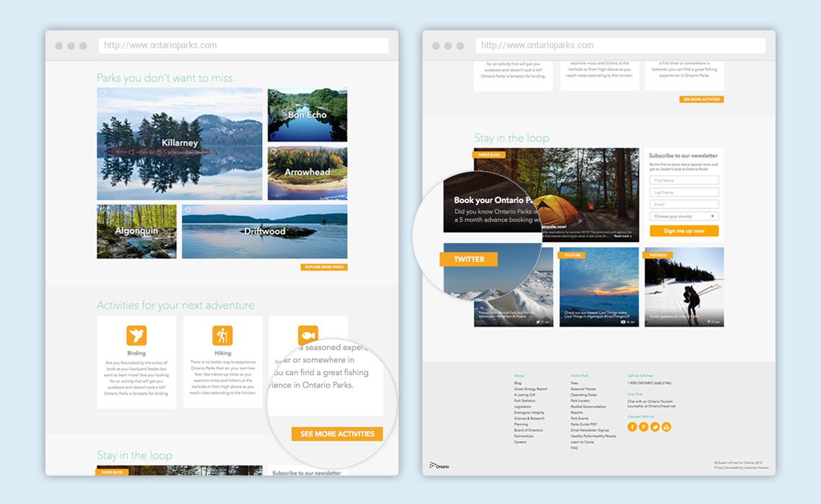Favorite Killarney park with its heart icon
The width and height of the screenshot is (821, 504).
[x=103, y=93]
